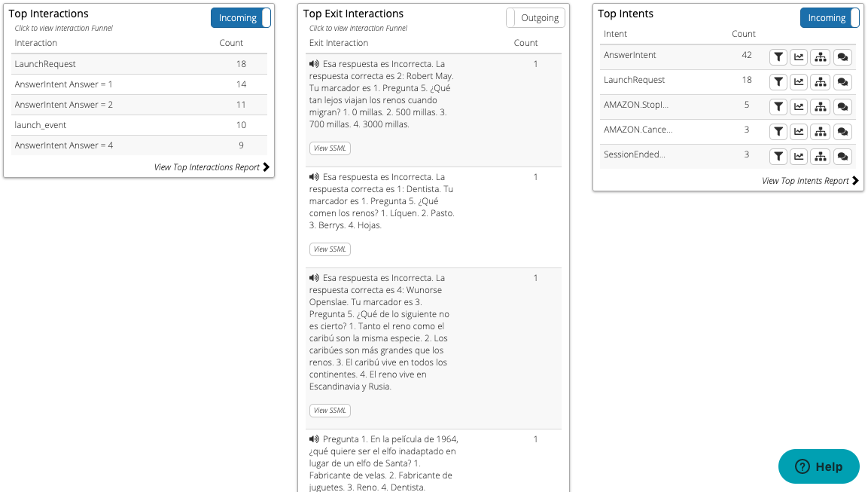Open transcripts for AnswerIntent
This screenshot has height=492, width=868.
pos(842,57)
